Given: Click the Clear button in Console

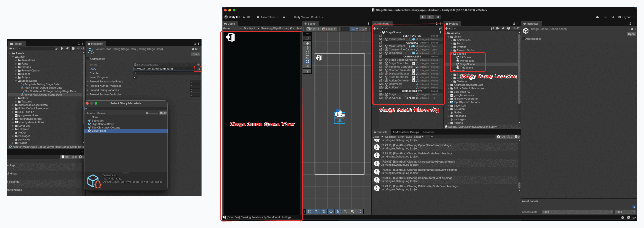Looking at the screenshot, I should point(376,137).
